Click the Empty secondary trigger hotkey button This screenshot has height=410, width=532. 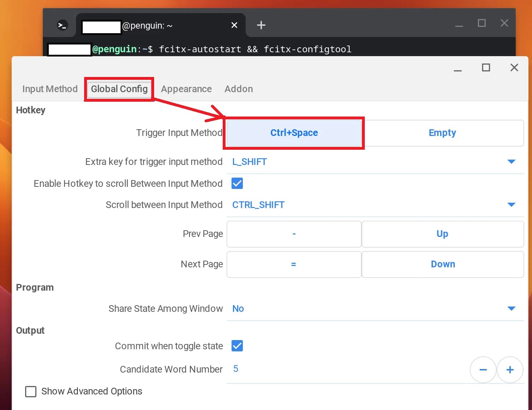coord(442,133)
